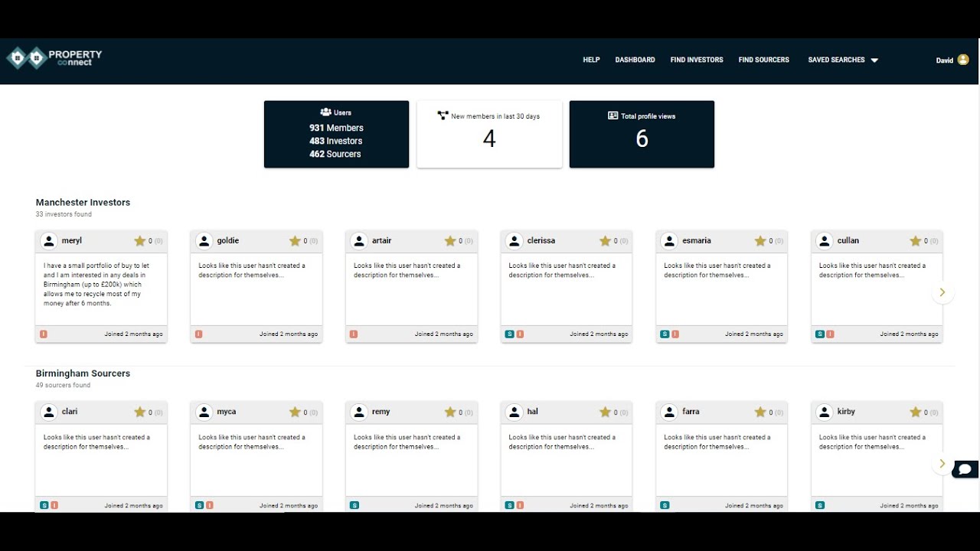Star meryl's investor card
This screenshot has height=551, width=980.
click(x=139, y=241)
